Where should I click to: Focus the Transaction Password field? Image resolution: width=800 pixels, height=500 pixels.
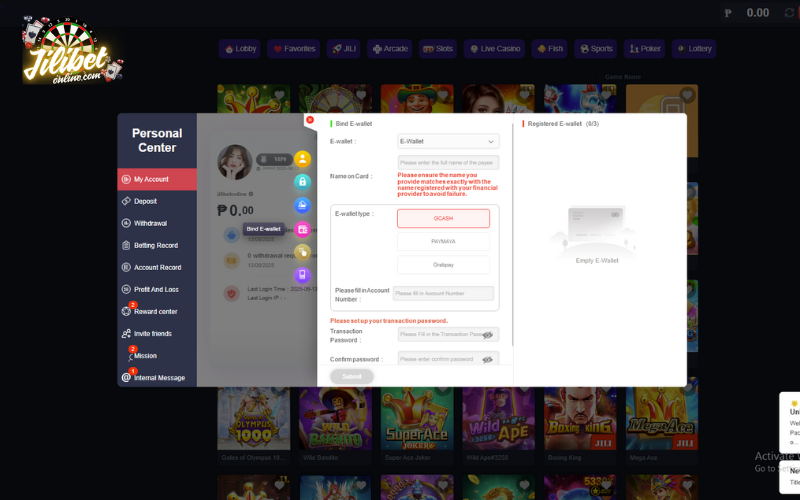448,335
